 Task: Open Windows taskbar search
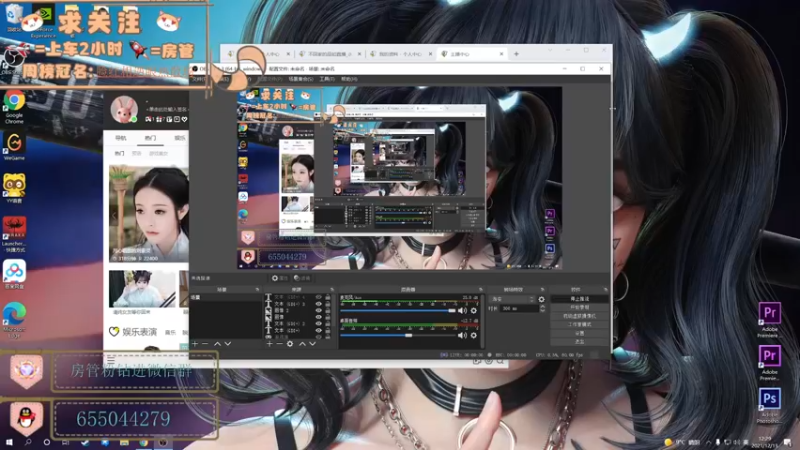pos(28,442)
